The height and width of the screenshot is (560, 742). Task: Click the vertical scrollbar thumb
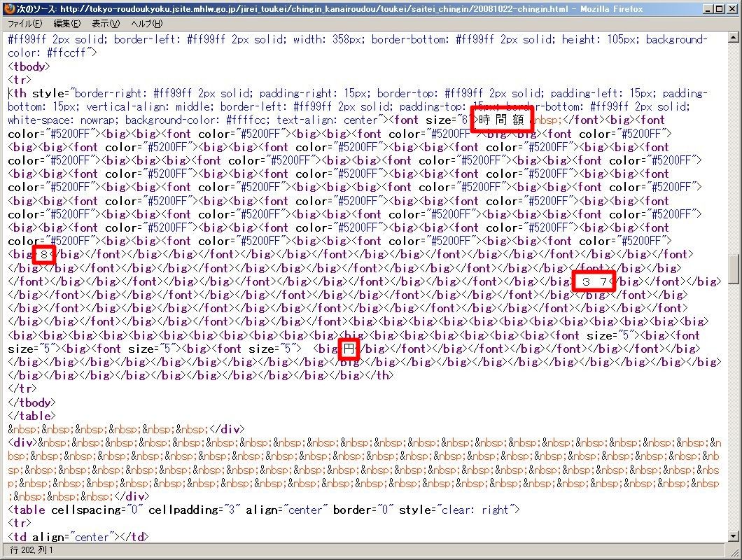[x=733, y=269]
